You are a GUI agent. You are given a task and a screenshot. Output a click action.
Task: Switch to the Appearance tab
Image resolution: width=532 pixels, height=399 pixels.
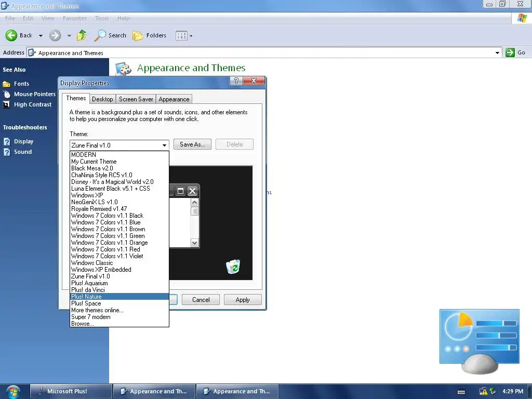(x=174, y=99)
